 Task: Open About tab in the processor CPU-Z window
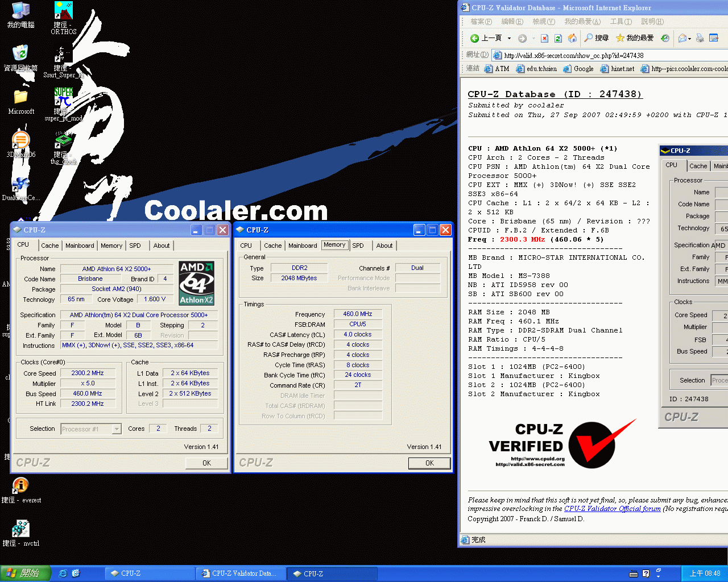pos(162,246)
